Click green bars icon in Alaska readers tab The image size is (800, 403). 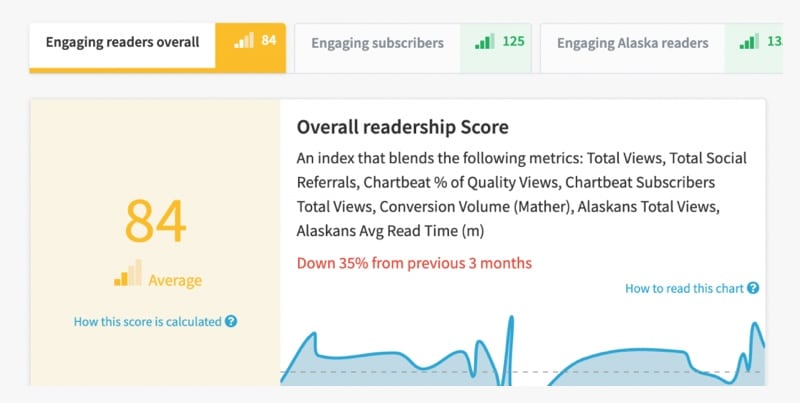click(749, 41)
